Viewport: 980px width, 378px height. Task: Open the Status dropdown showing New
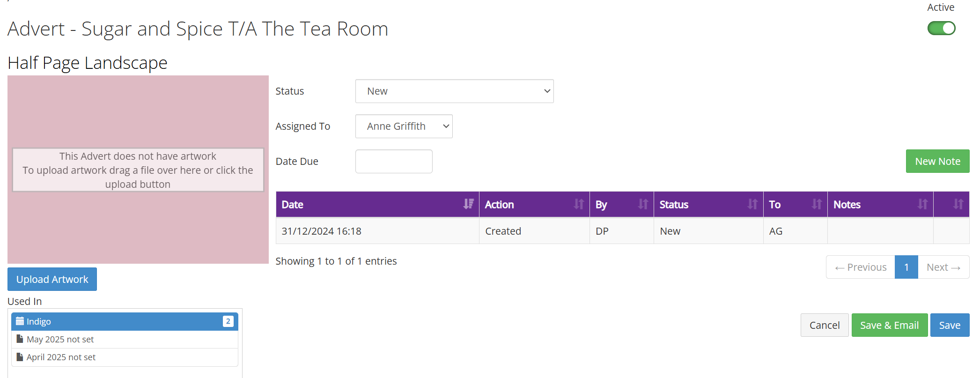click(454, 91)
